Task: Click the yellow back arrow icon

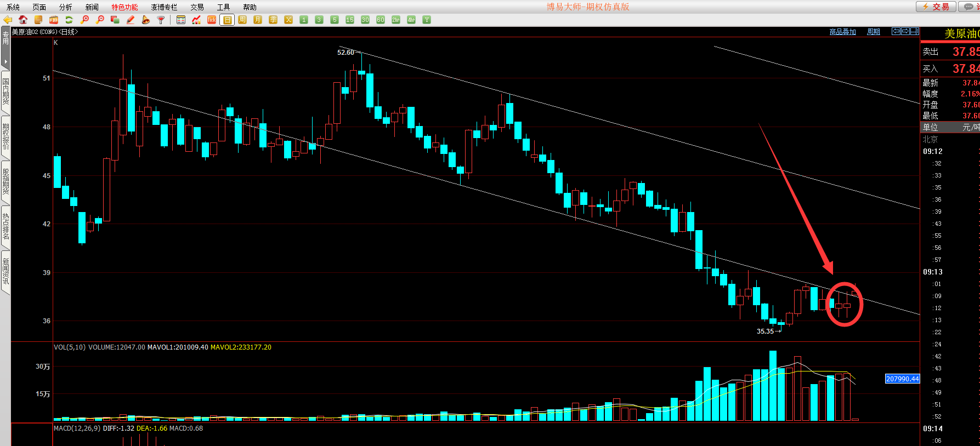Action: click(x=8, y=20)
